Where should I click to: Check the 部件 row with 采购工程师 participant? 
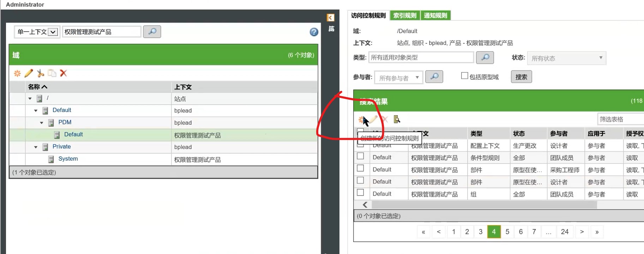click(360, 168)
